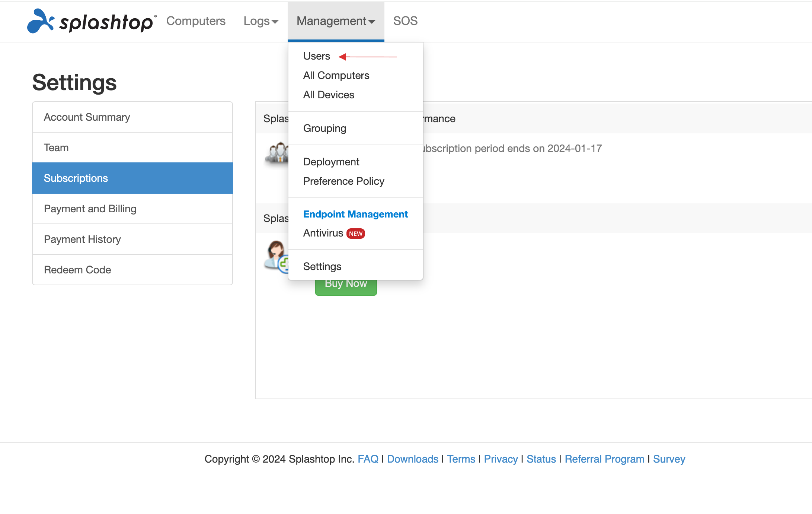Open the FAQ footer link
The width and height of the screenshot is (812, 514).
point(368,459)
